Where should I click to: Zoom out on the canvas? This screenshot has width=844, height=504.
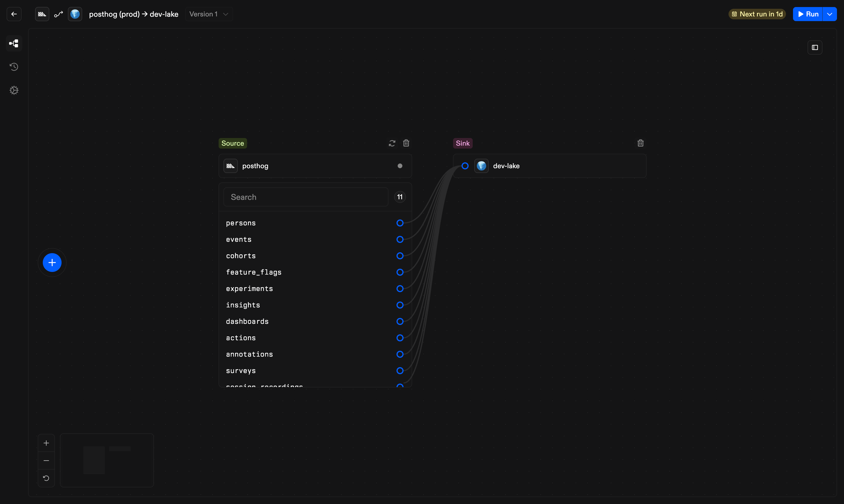pos(46,461)
